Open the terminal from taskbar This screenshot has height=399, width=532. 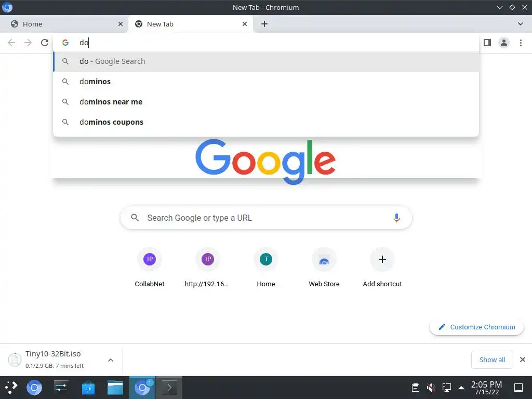(x=169, y=388)
